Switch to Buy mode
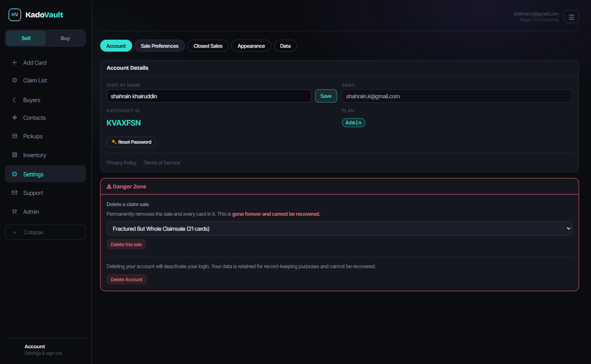 click(x=65, y=38)
